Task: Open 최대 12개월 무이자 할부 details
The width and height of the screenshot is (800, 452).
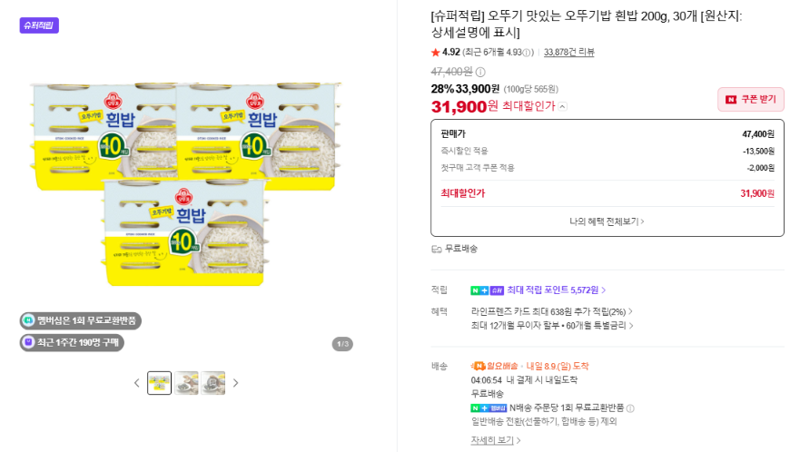Action: [x=552, y=325]
